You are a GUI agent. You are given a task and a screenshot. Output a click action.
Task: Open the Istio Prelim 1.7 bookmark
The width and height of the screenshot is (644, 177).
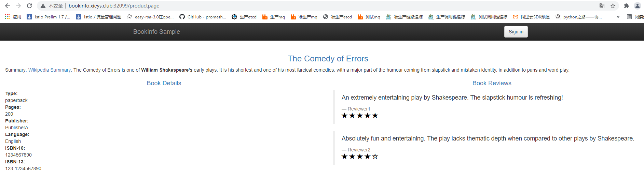[x=49, y=17]
